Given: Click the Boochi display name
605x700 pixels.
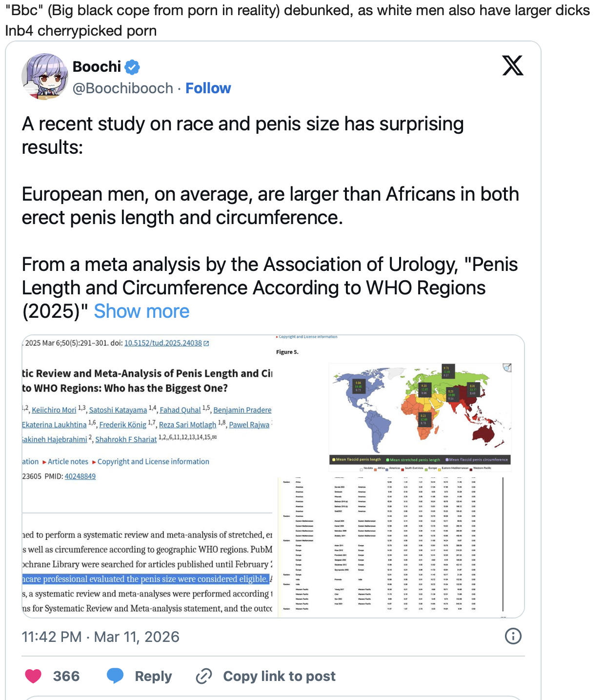Looking at the screenshot, I should 97,67.
